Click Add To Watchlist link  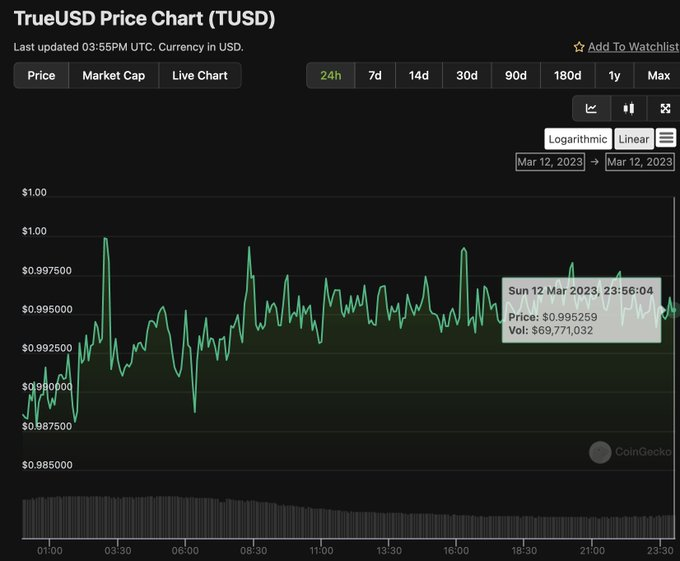tap(633, 47)
